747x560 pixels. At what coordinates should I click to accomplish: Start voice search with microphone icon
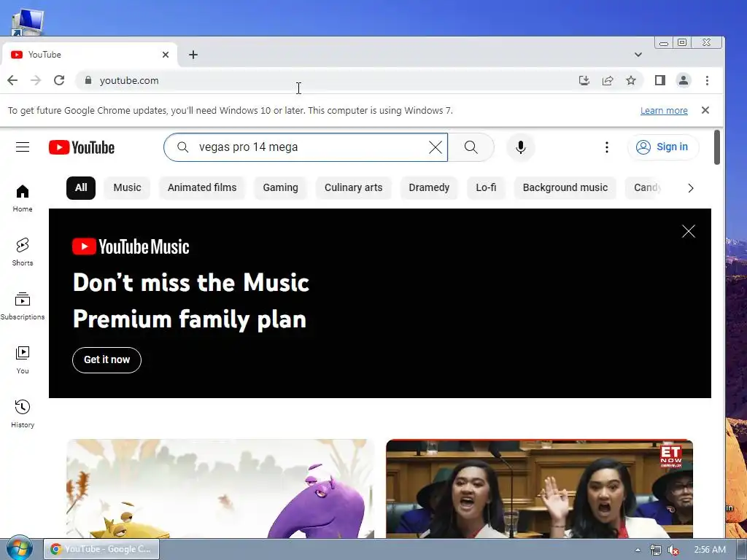click(x=521, y=147)
